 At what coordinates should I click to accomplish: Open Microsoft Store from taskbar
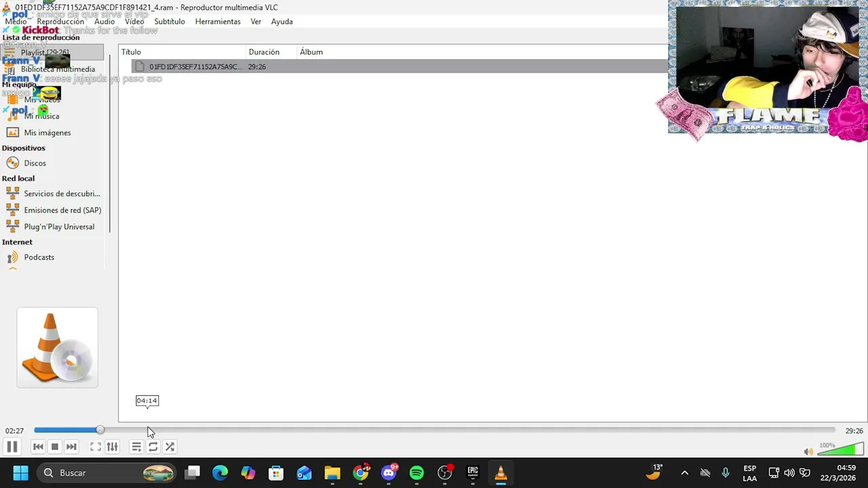click(276, 473)
